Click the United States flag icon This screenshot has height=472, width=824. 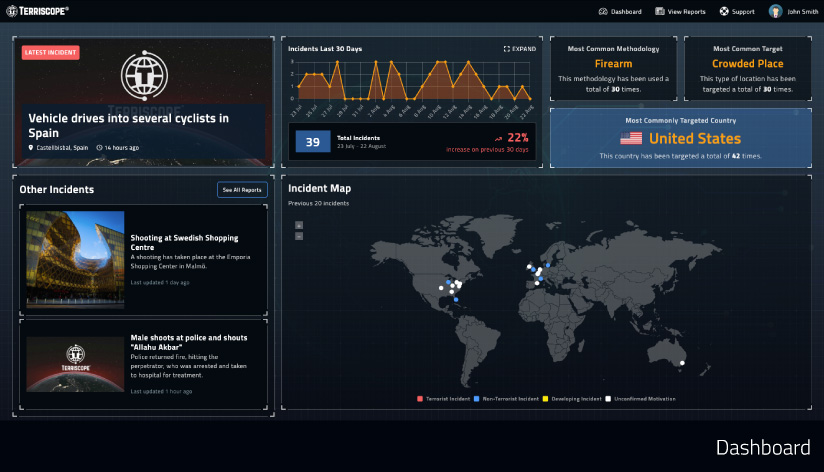pos(631,138)
